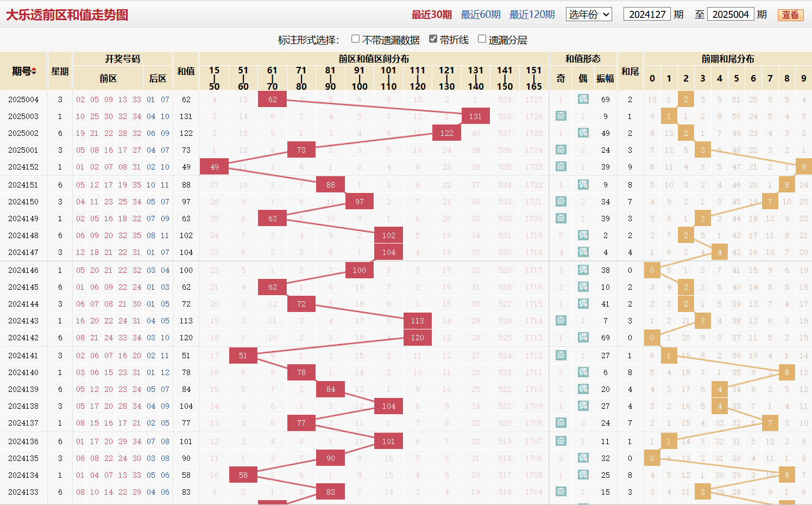The height and width of the screenshot is (505, 812).
Task: Click the 前区和值区间分布 header
Action: click(374, 59)
